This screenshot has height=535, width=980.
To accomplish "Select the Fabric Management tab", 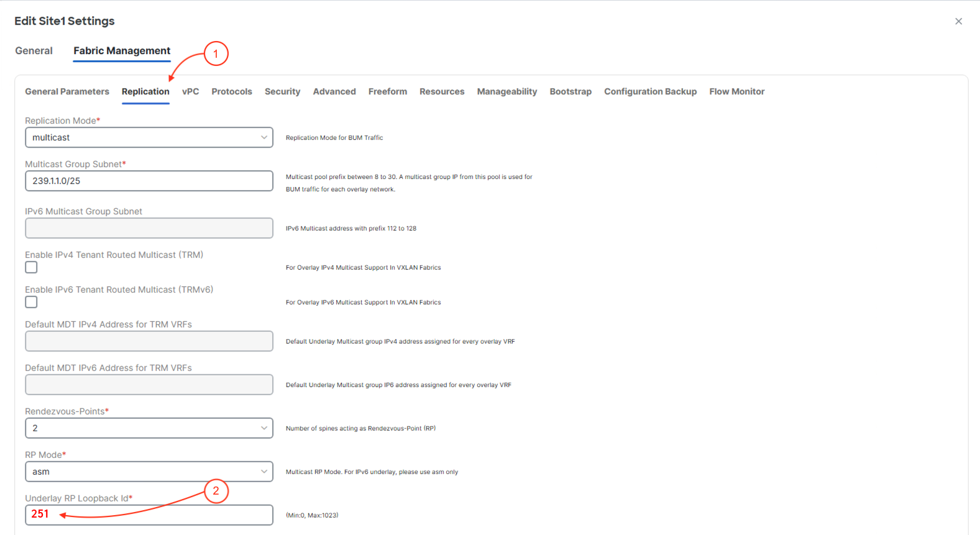I will coord(122,51).
